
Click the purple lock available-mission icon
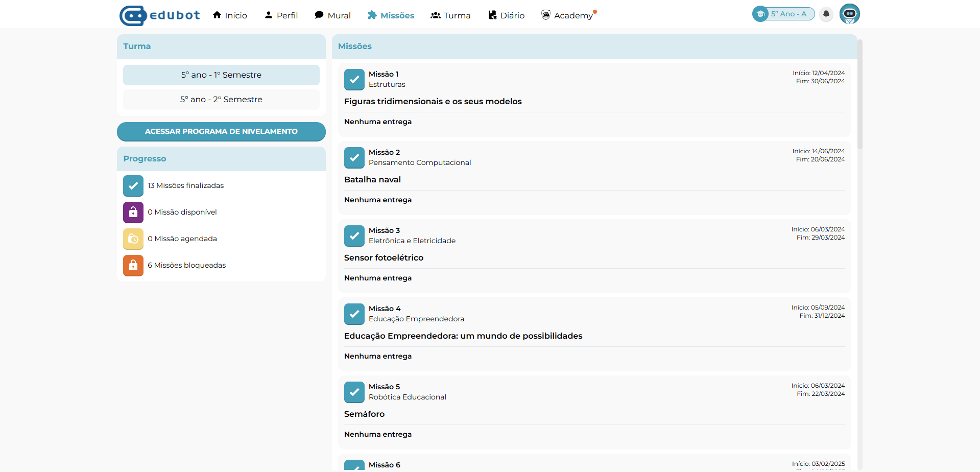[x=133, y=213]
